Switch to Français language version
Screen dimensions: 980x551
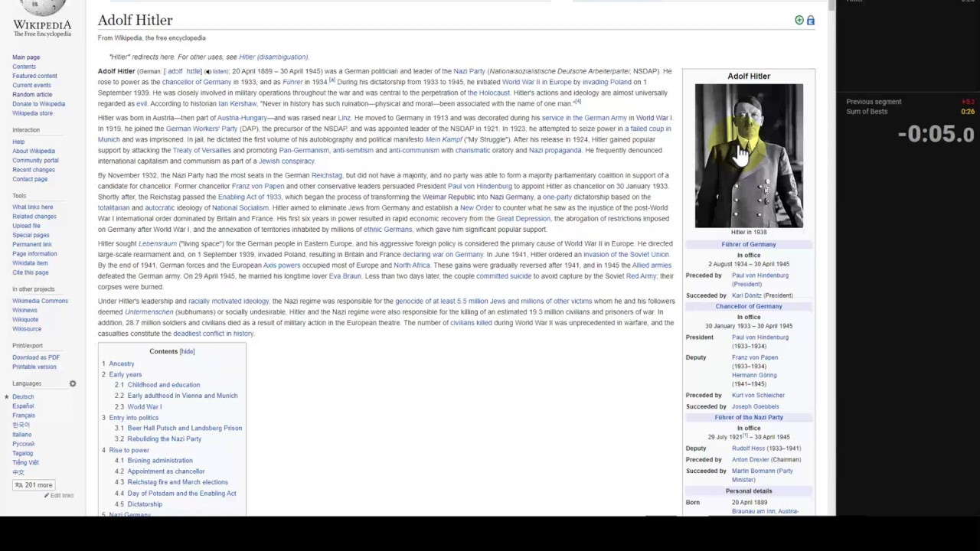24,416
